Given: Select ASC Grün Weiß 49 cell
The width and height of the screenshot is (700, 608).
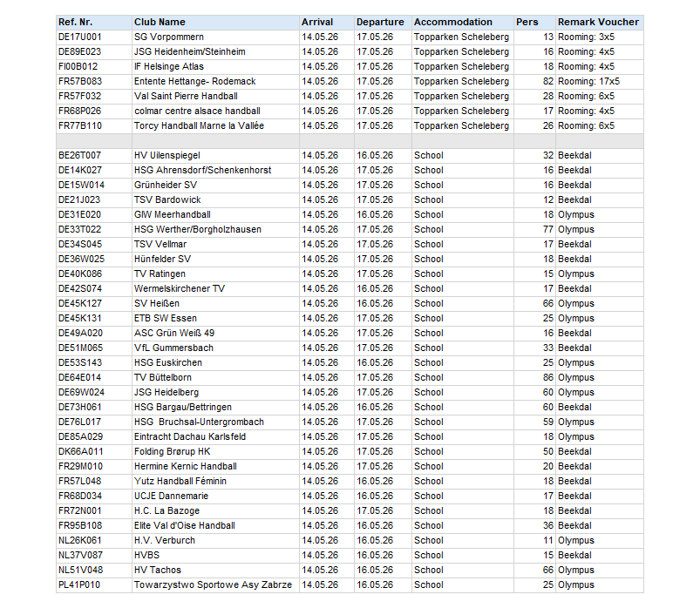Looking at the screenshot, I should tap(215, 333).
